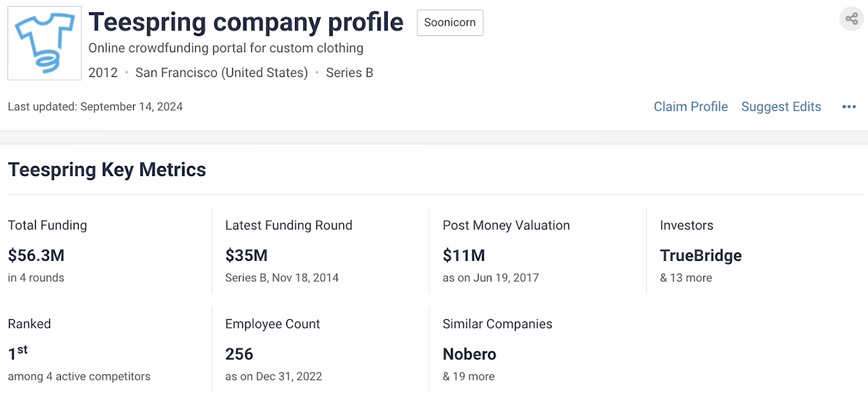Click the Suggest Edits link
The width and height of the screenshot is (868, 416).
pyautogui.click(x=781, y=107)
